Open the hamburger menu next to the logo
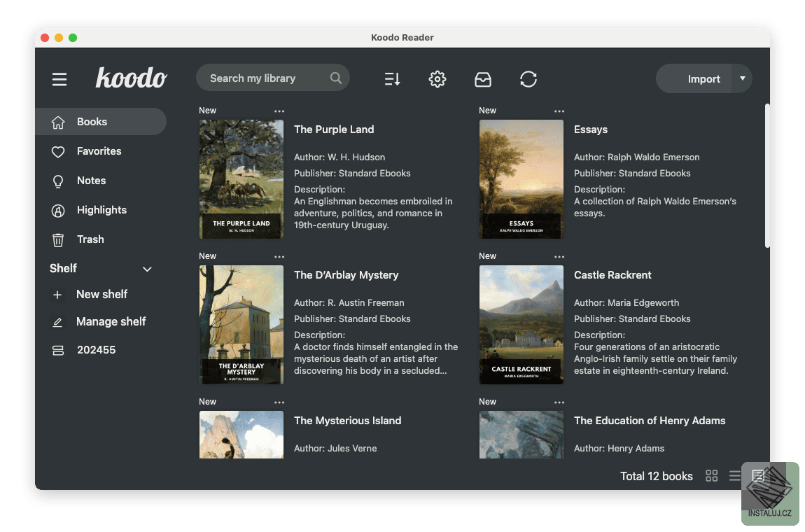805x532 pixels. pos(59,79)
